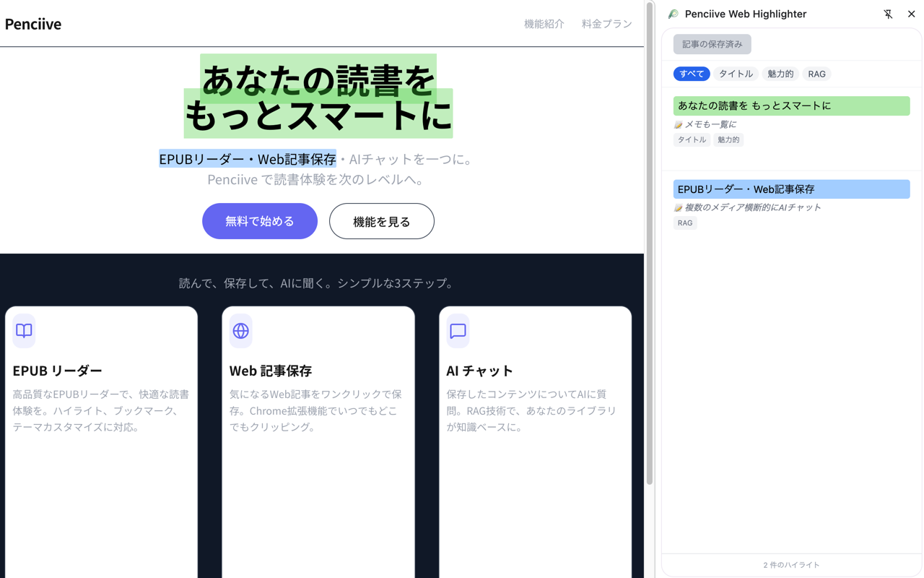Click the 無料で始める button

click(x=260, y=221)
